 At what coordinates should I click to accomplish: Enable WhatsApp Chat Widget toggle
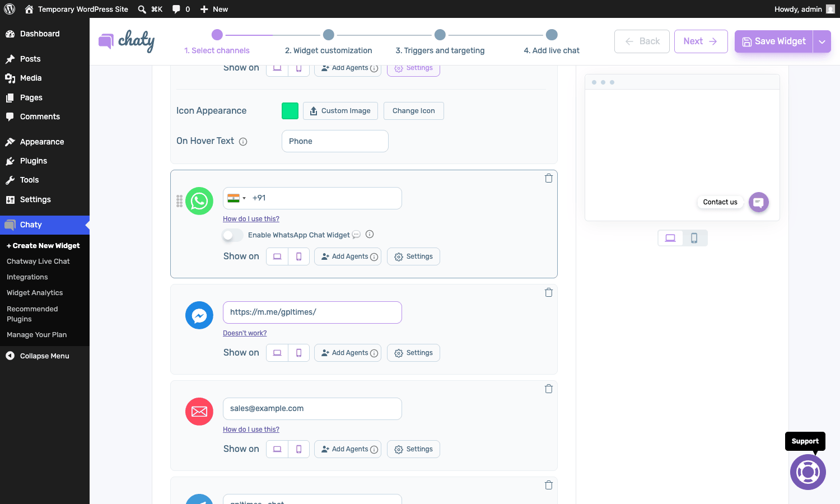[x=233, y=235]
